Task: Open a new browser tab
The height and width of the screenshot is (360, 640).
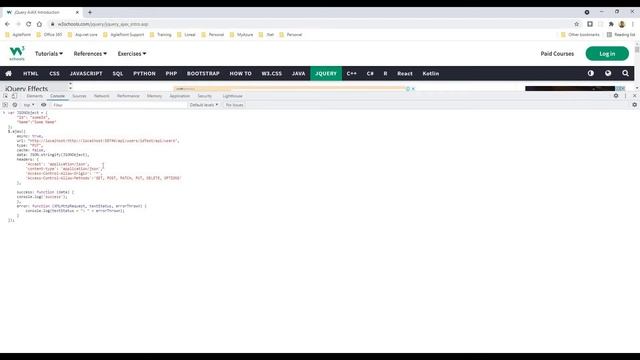Action: [90, 12]
